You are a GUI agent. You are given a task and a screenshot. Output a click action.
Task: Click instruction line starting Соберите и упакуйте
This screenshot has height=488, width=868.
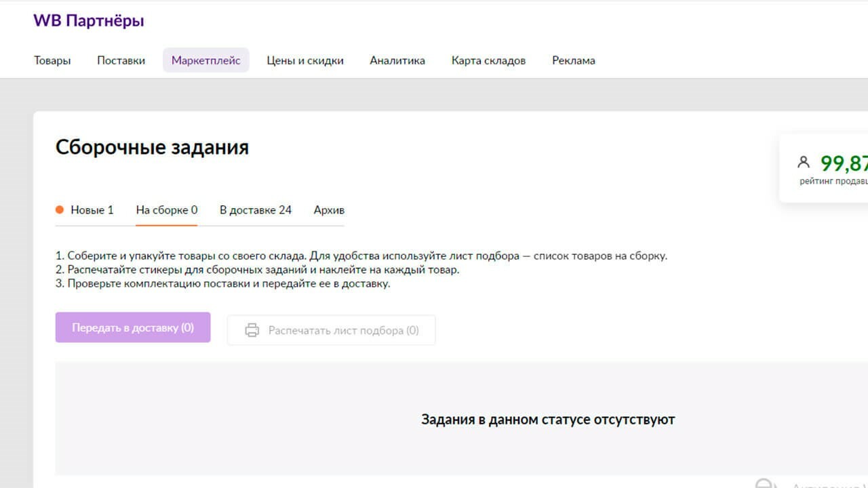(x=361, y=256)
